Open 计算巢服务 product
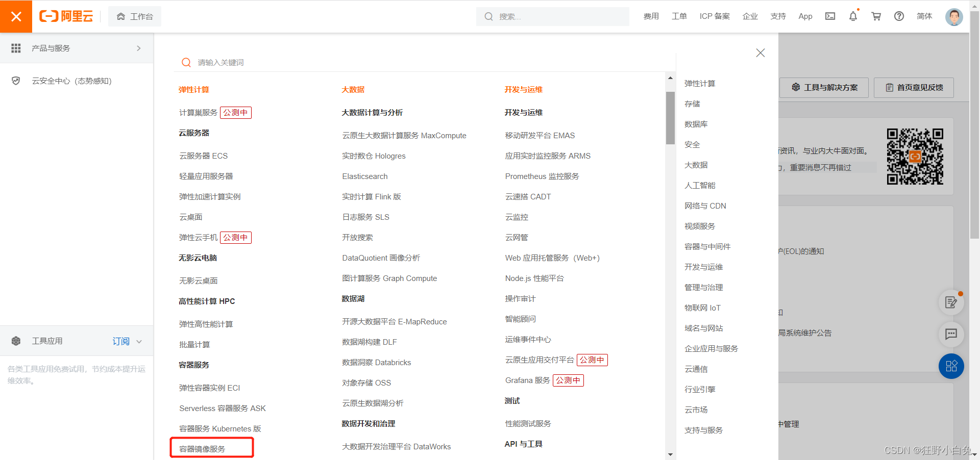This screenshot has height=460, width=980. point(198,112)
